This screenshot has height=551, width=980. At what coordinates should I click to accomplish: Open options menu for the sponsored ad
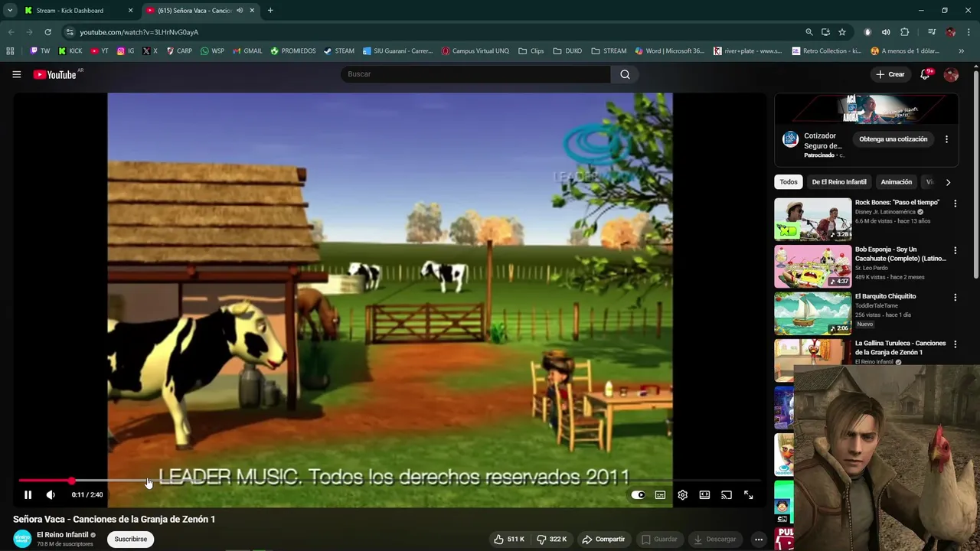(946, 139)
